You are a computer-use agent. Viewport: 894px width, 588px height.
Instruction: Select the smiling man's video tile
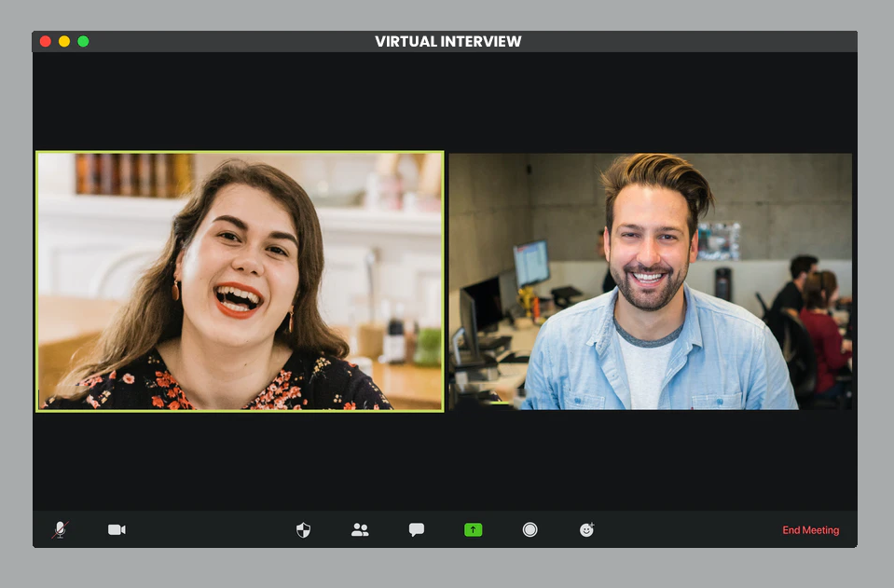651,281
